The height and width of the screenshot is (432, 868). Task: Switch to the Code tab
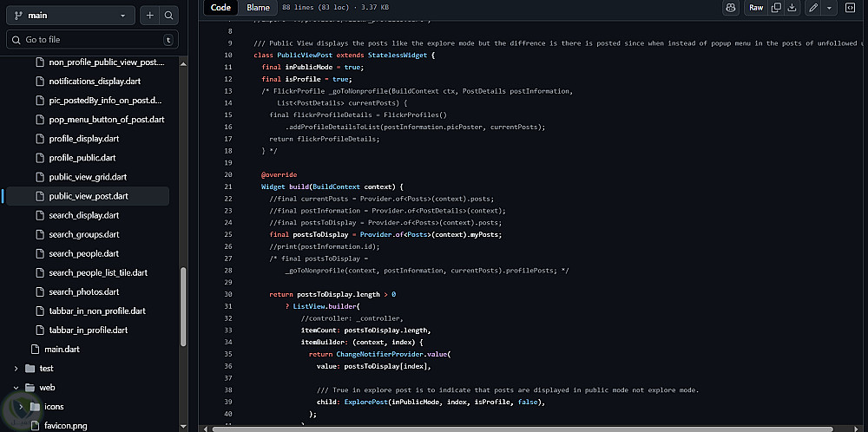pyautogui.click(x=220, y=7)
